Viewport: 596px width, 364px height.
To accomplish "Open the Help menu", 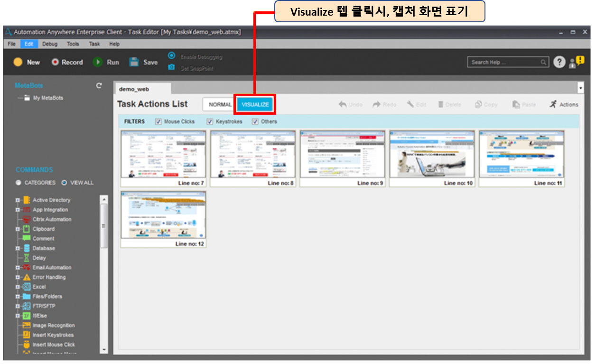I will coord(114,44).
